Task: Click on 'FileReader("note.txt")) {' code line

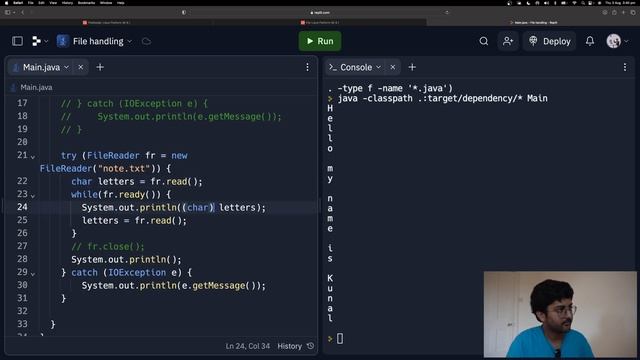Action: click(105, 168)
